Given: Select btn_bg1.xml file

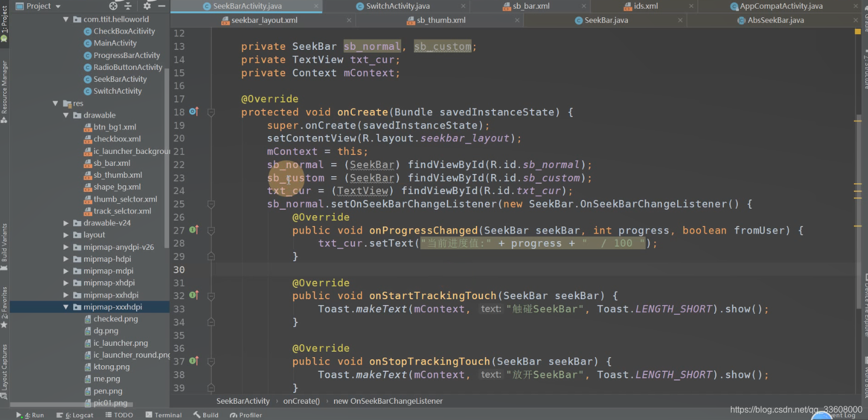Looking at the screenshot, I should (114, 127).
